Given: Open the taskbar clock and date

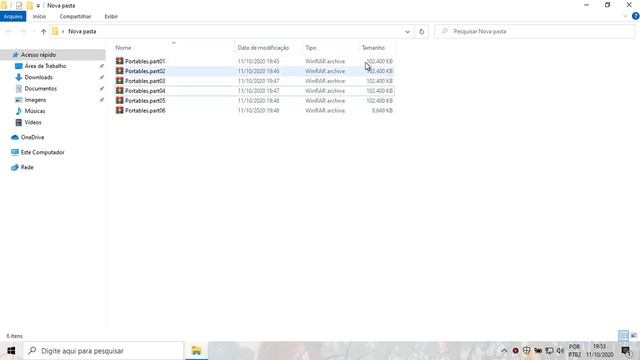Looking at the screenshot, I should pyautogui.click(x=600, y=351).
